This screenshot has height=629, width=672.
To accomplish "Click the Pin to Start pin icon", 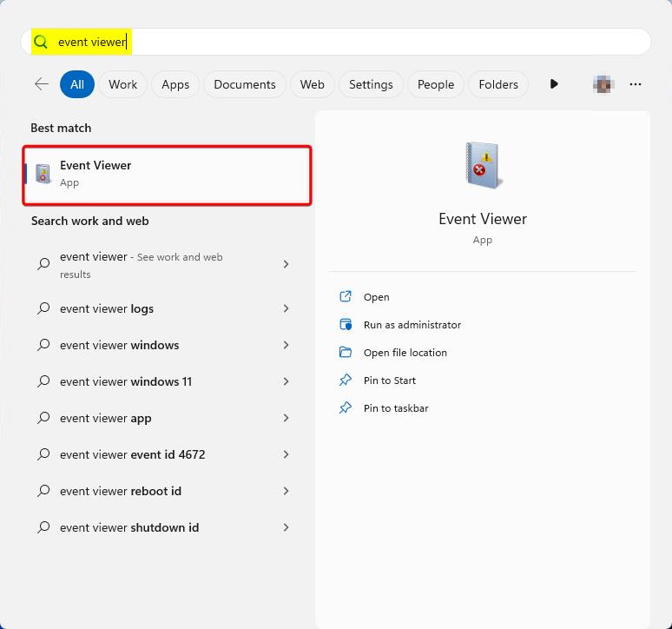I will (346, 380).
